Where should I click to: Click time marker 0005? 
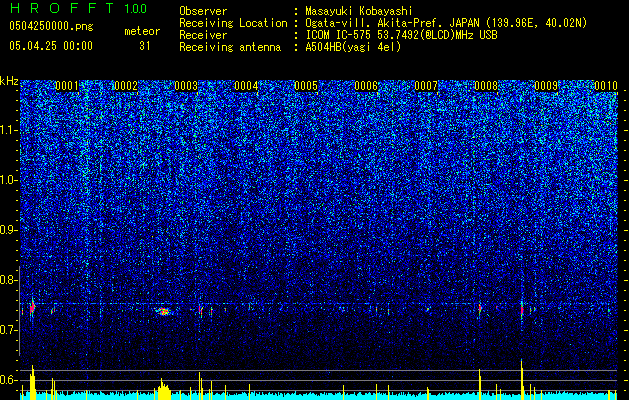[x=306, y=86]
